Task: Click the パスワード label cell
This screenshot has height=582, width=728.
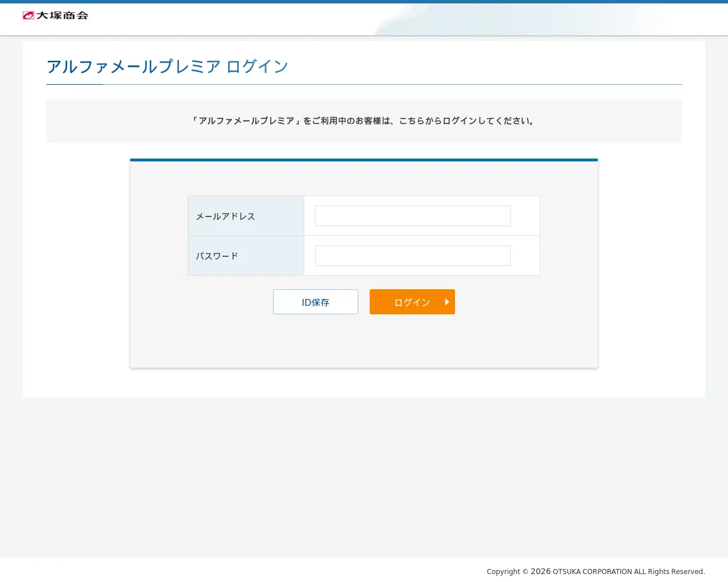Action: coord(246,256)
